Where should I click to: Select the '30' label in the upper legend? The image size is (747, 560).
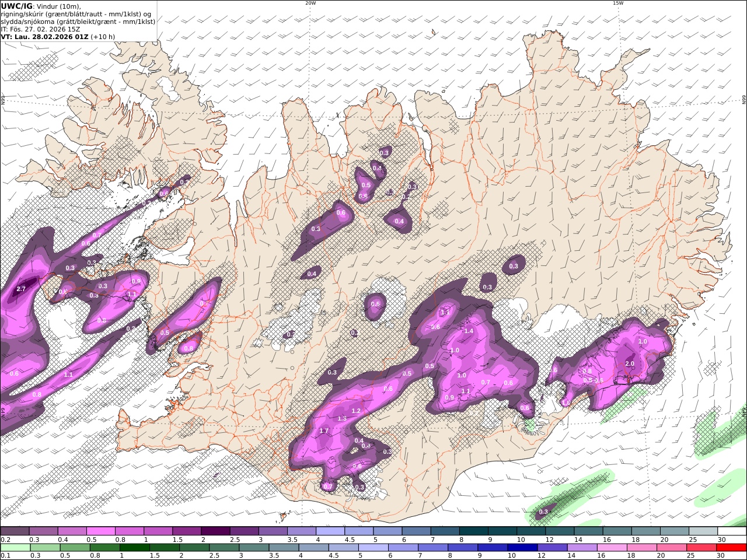click(x=721, y=540)
